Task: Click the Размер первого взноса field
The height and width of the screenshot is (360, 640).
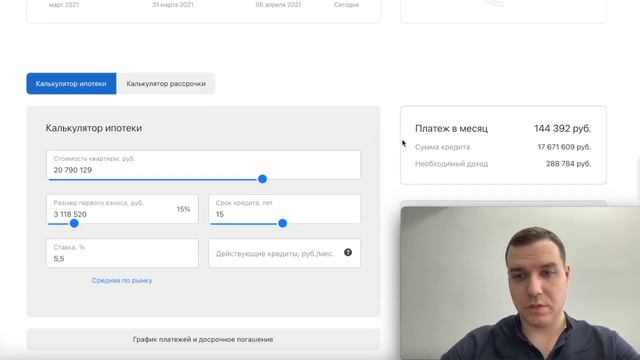Action: pyautogui.click(x=122, y=209)
